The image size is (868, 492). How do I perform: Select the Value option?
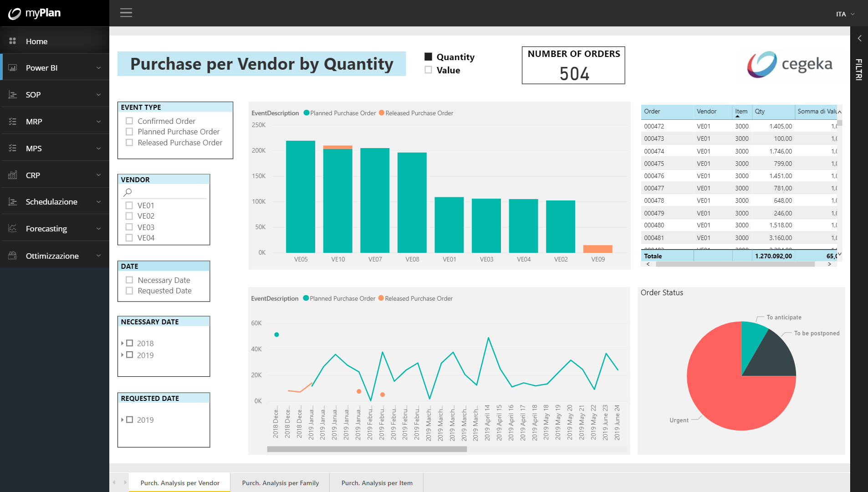428,70
